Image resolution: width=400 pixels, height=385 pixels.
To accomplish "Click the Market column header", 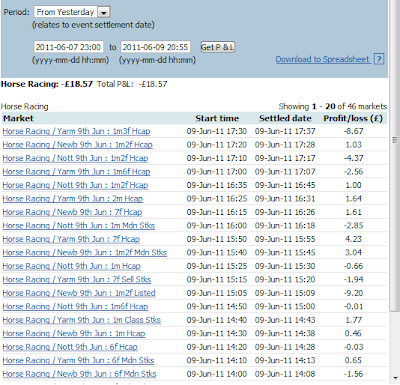I will point(18,118).
